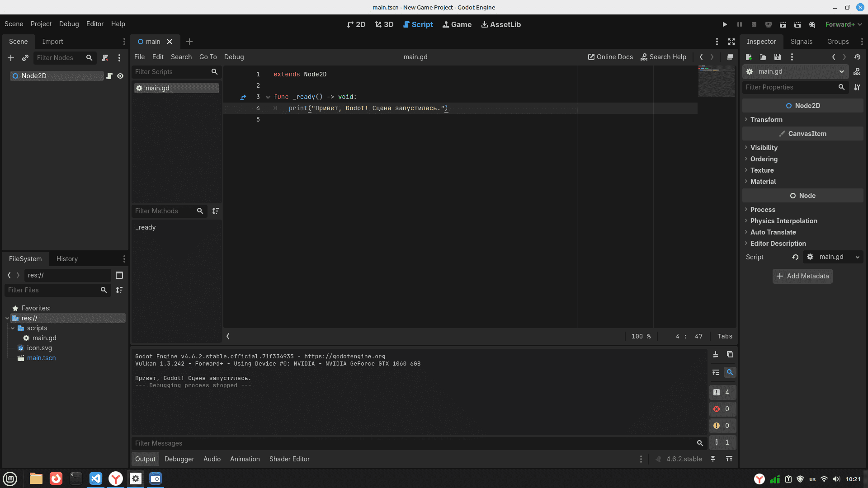868x488 pixels.
Task: Toggle standard messages filter showing 4
Action: 722,392
